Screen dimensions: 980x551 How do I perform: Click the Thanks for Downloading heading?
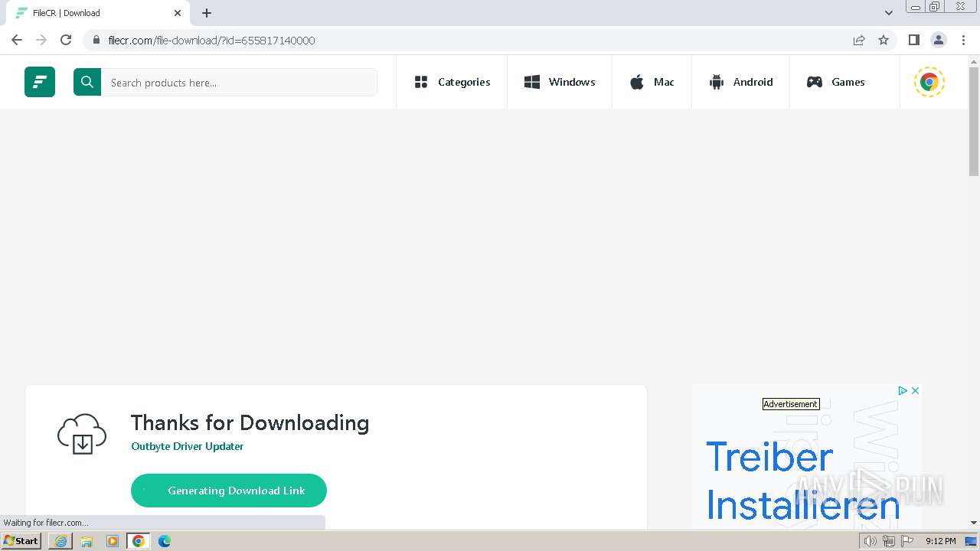[x=250, y=423]
